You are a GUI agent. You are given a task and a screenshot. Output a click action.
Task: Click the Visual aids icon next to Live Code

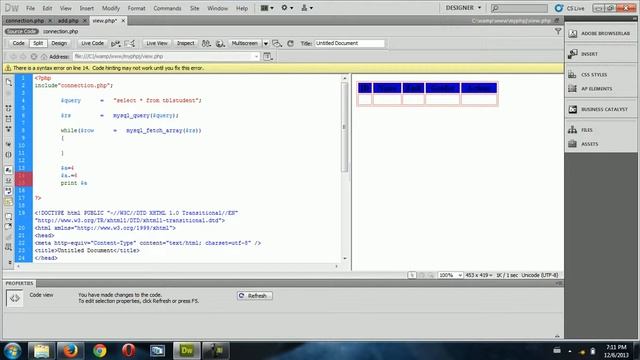pyautogui.click(x=130, y=43)
